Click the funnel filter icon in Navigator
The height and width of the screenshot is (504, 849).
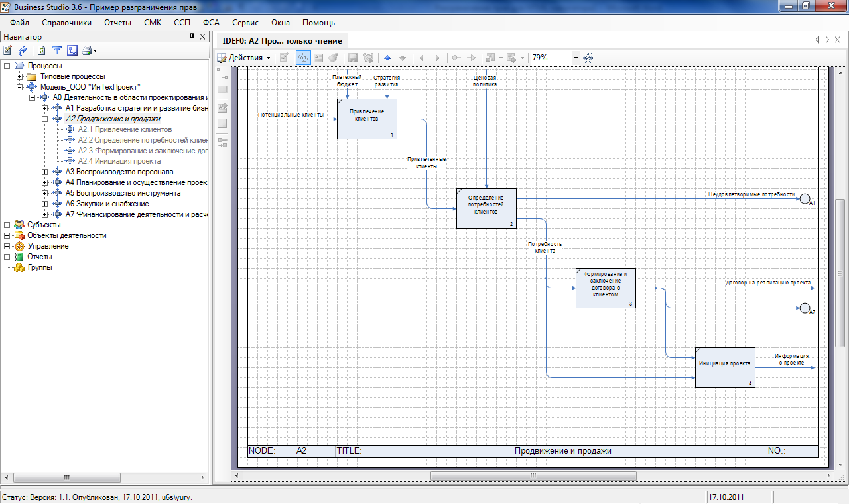point(57,50)
